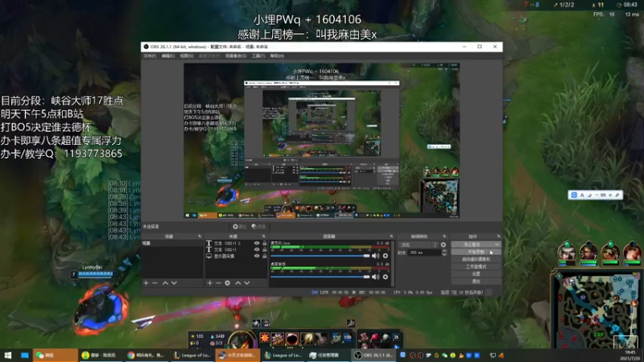Toggle 工作室模式 studio mode
This screenshot has width=644, height=362.
click(x=476, y=266)
